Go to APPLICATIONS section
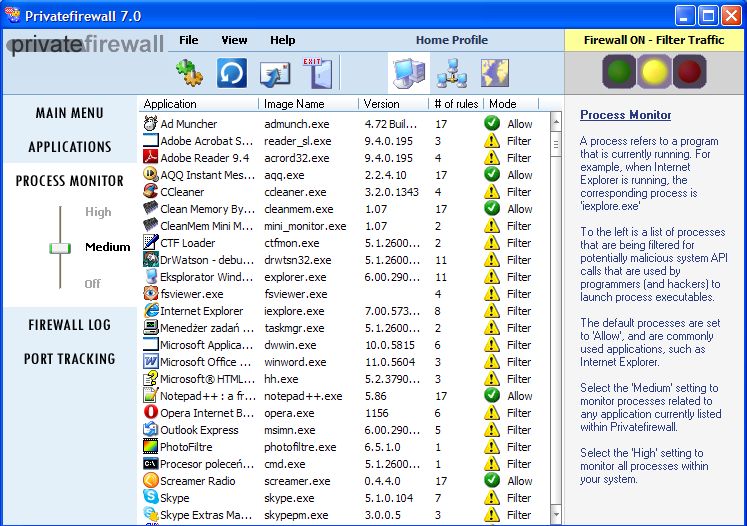 tap(70, 147)
